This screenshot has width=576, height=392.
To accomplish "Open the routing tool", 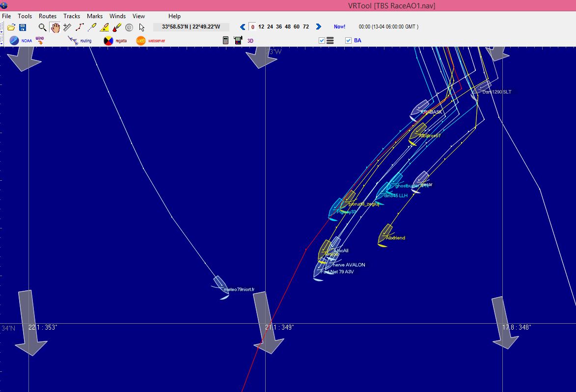I will click(80, 40).
